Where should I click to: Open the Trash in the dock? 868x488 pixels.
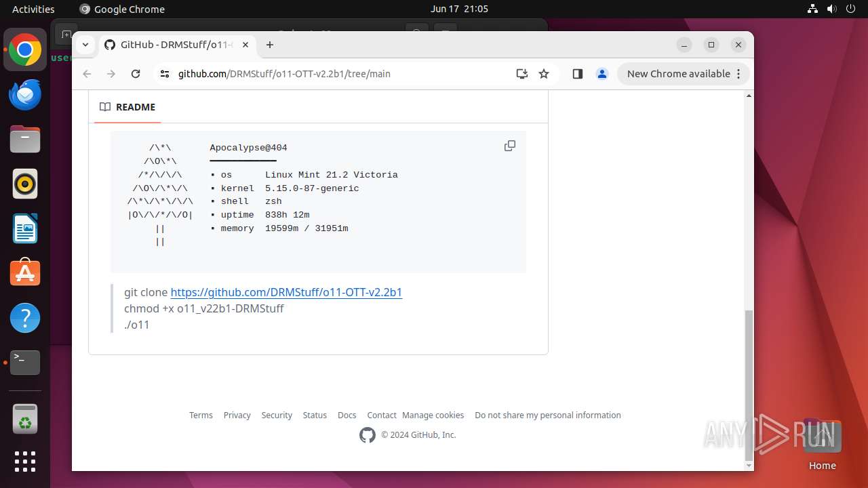point(25,419)
